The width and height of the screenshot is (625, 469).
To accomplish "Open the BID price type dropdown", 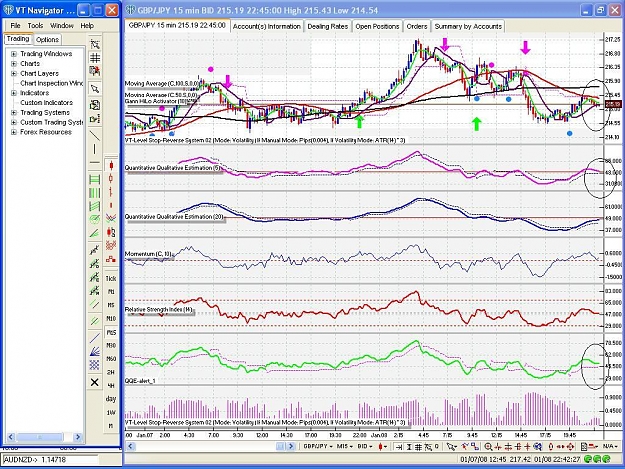I will click(365, 446).
